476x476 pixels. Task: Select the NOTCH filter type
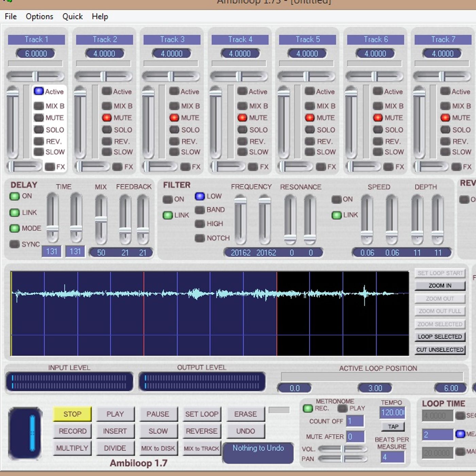[x=200, y=238]
